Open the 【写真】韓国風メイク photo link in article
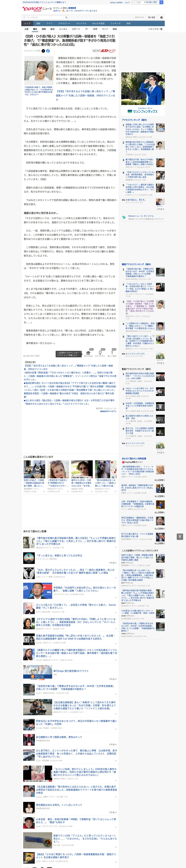 coord(86,95)
